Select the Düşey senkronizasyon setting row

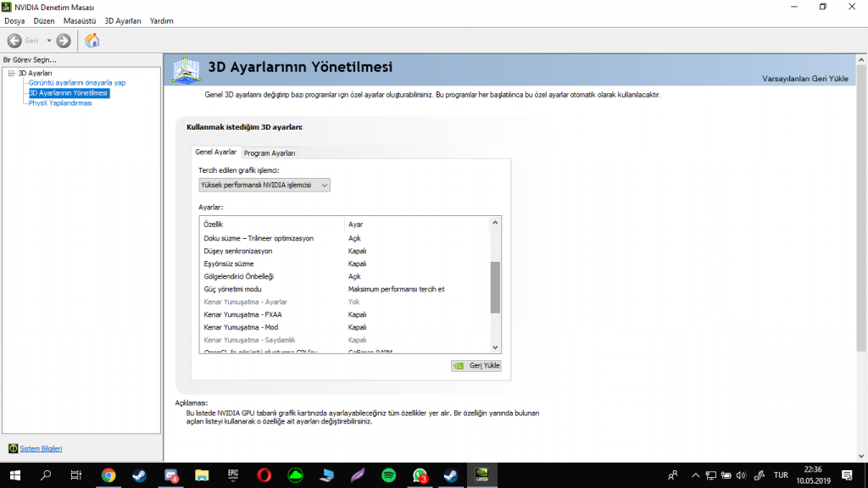tap(345, 251)
